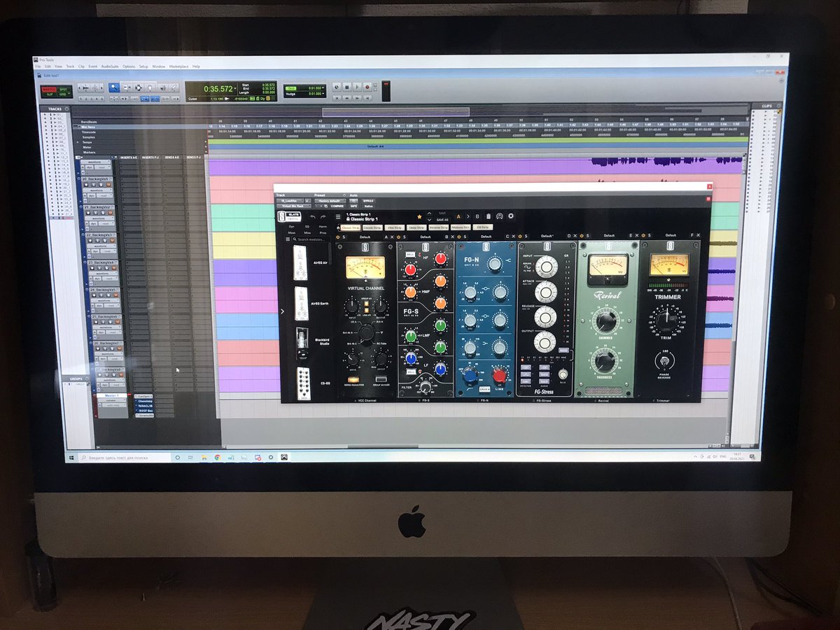This screenshot has height=630, width=840.
Task: Click the SLIP edit mode button
Action: point(49,94)
